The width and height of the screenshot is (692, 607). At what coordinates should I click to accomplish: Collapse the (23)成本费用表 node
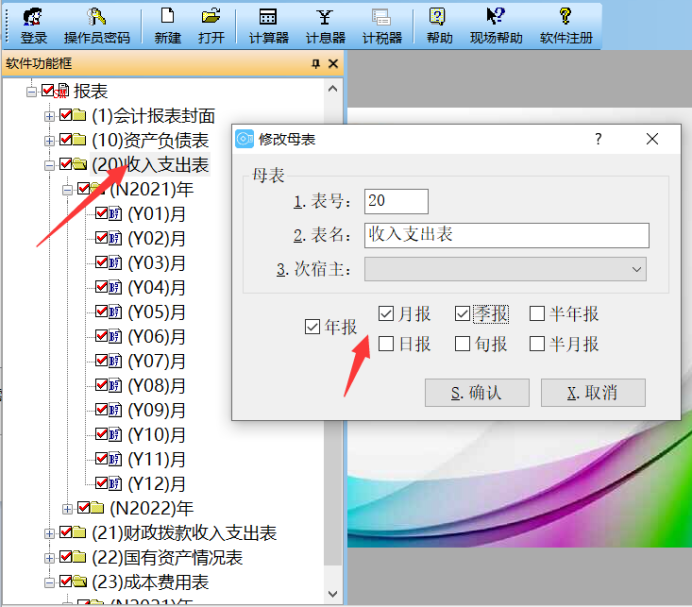[x=49, y=583]
